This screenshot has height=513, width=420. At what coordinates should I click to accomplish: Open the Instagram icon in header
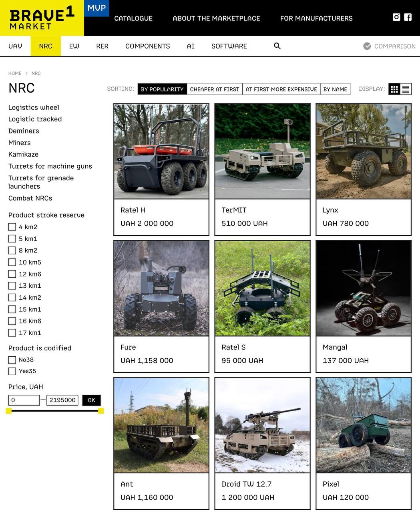[396, 17]
